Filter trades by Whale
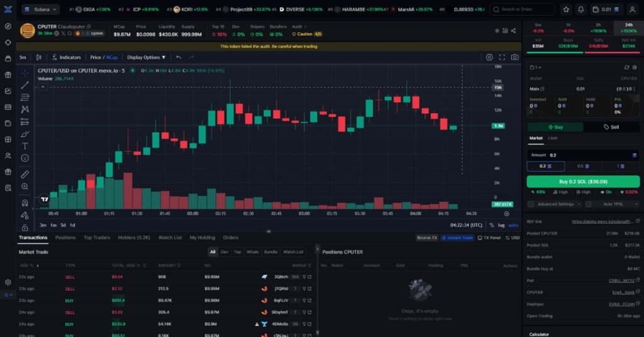The height and width of the screenshot is (337, 644). pyautogui.click(x=253, y=252)
